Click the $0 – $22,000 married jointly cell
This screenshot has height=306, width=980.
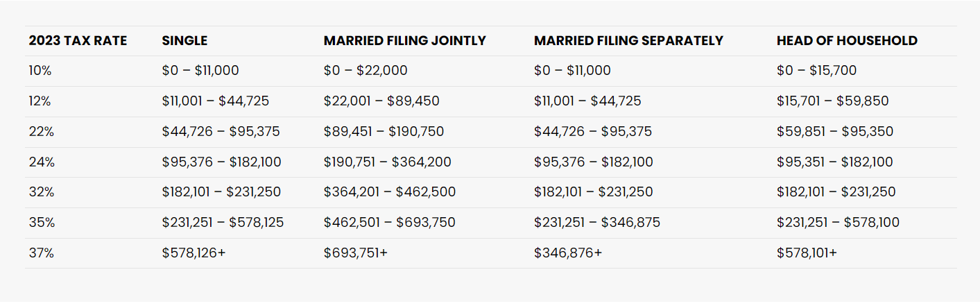[366, 71]
